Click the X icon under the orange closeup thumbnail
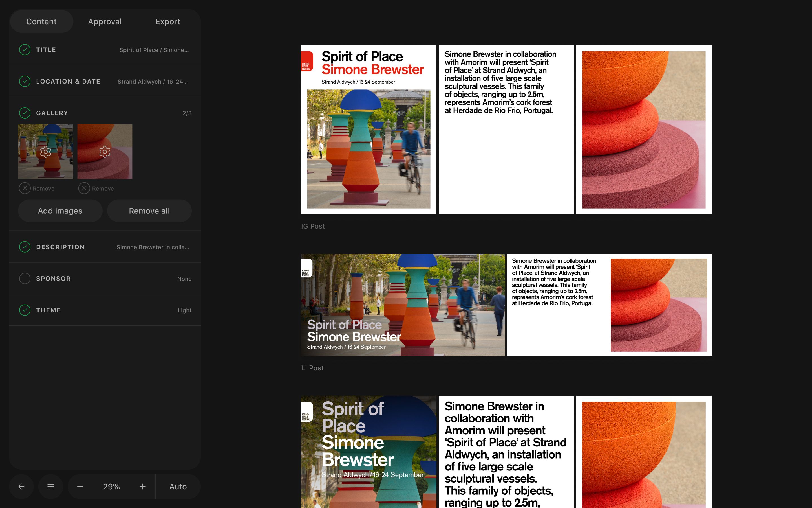Image resolution: width=812 pixels, height=508 pixels. point(84,189)
